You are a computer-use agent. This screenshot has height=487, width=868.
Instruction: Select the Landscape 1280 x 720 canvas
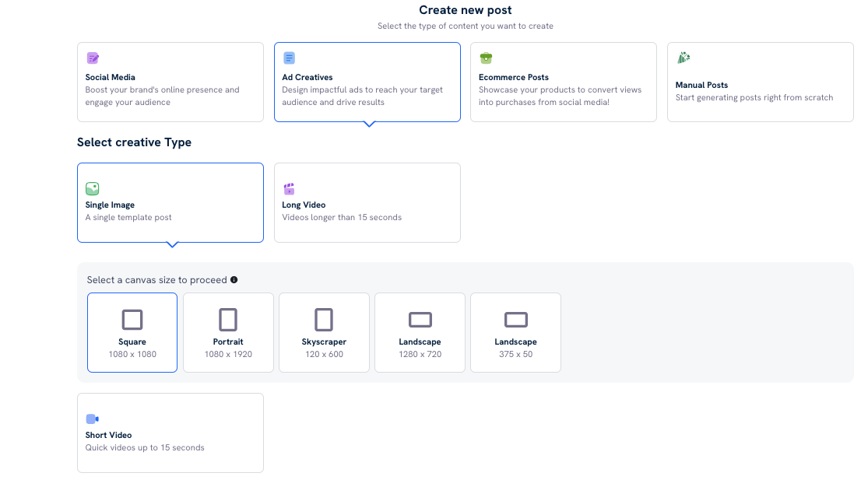click(420, 332)
